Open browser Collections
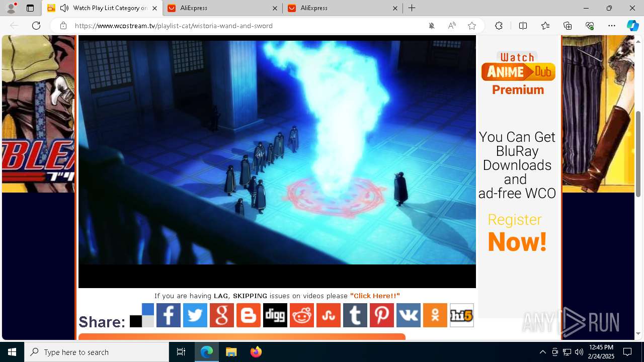Viewport: 644px width, 362px height. 568,26
